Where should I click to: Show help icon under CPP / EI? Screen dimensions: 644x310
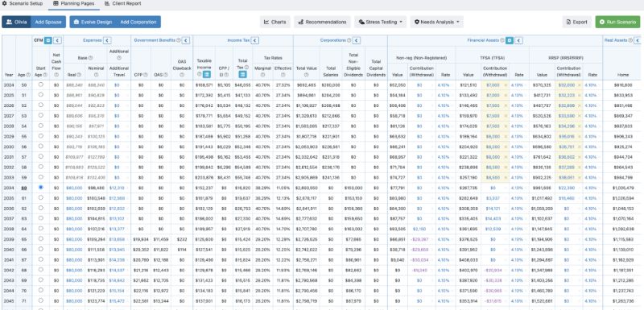coord(226,75)
